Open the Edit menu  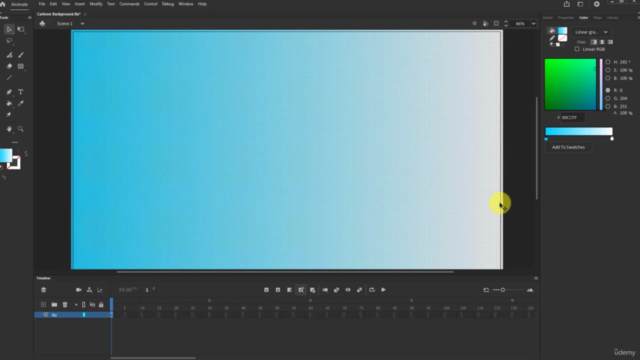point(53,4)
